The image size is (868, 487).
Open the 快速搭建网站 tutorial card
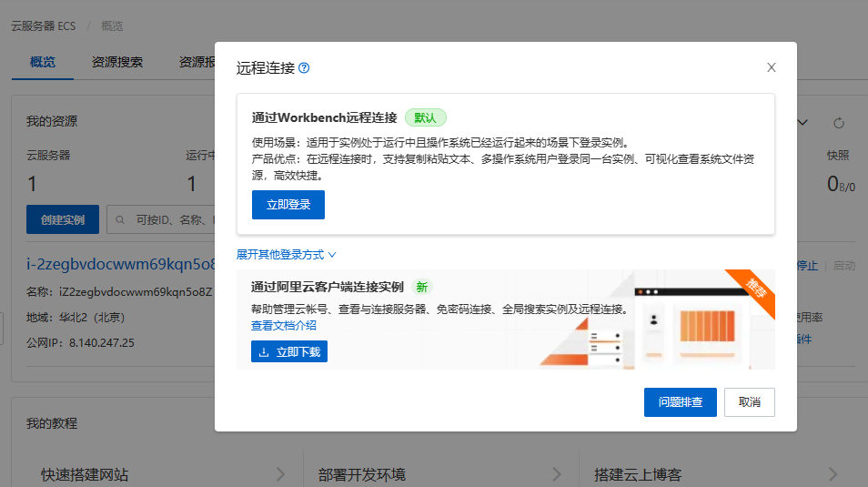pyautogui.click(x=163, y=474)
